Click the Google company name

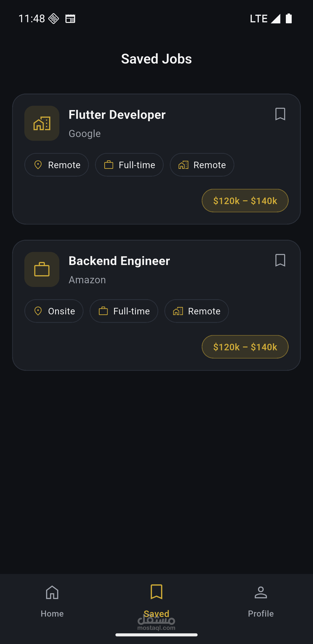tap(85, 134)
